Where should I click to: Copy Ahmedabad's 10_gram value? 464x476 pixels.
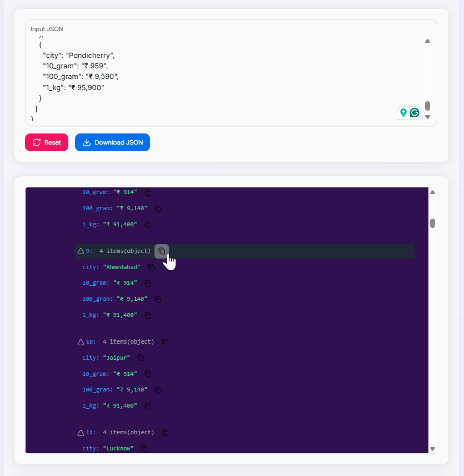[x=148, y=283]
